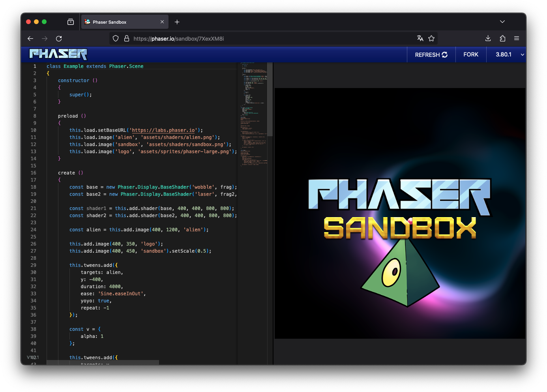List all tabs with the chevron at right
Viewport: 547px width, 392px height.
(x=502, y=22)
